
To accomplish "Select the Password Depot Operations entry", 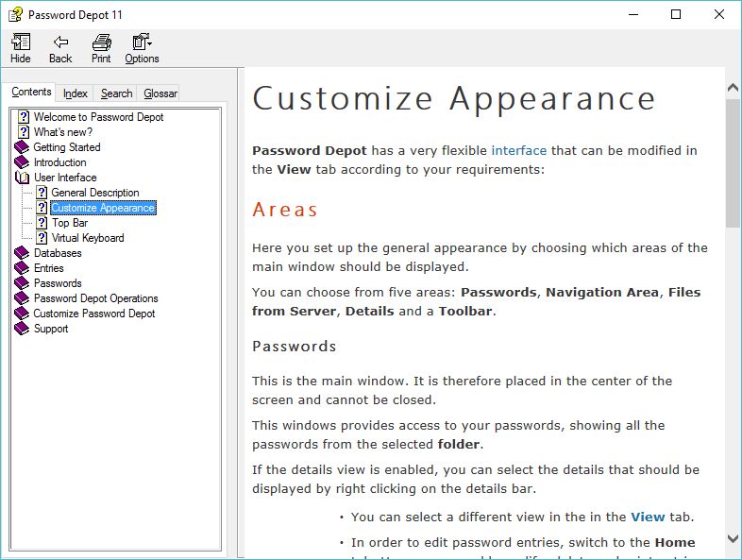I will [96, 298].
